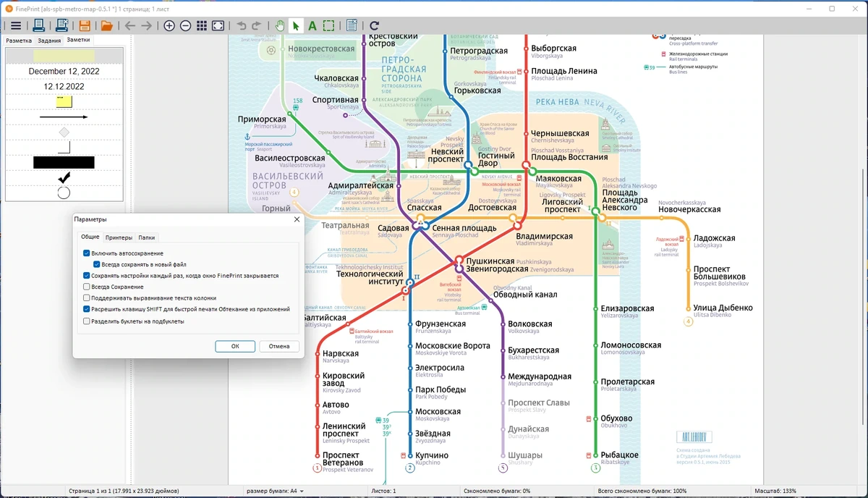Click the Отмена button

(279, 346)
